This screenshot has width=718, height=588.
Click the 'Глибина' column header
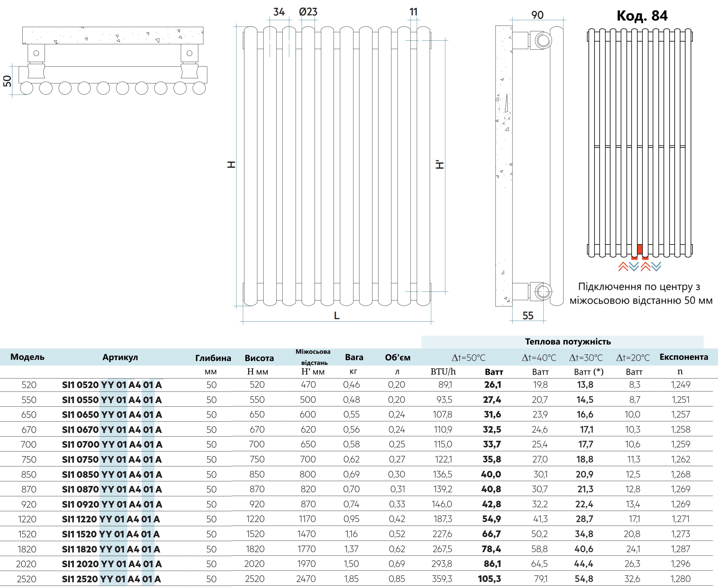point(213,358)
